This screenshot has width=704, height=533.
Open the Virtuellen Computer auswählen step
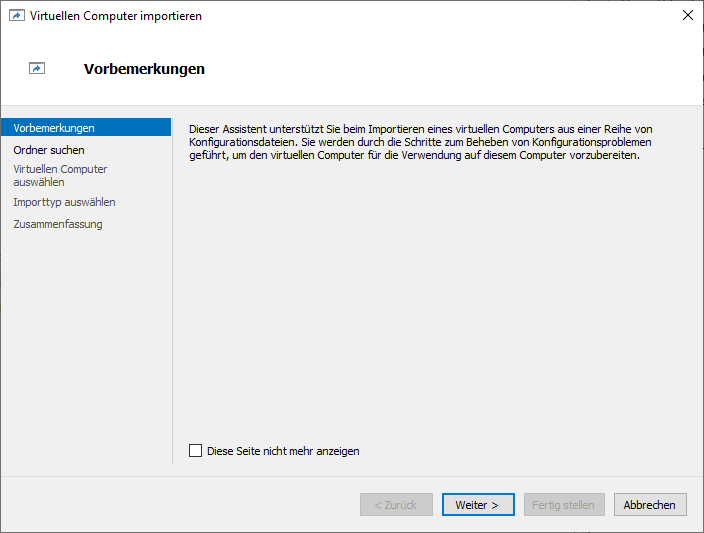pos(60,175)
